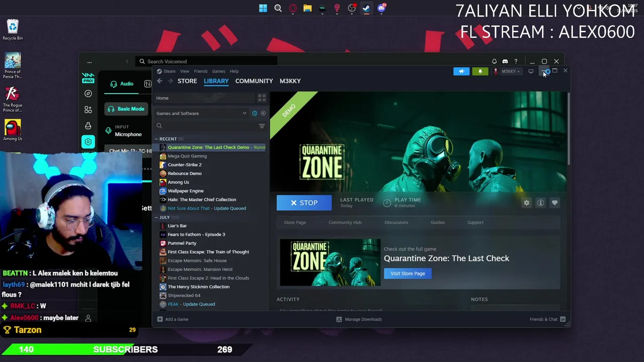Stop the running Quarantine Zone game

coord(304,203)
